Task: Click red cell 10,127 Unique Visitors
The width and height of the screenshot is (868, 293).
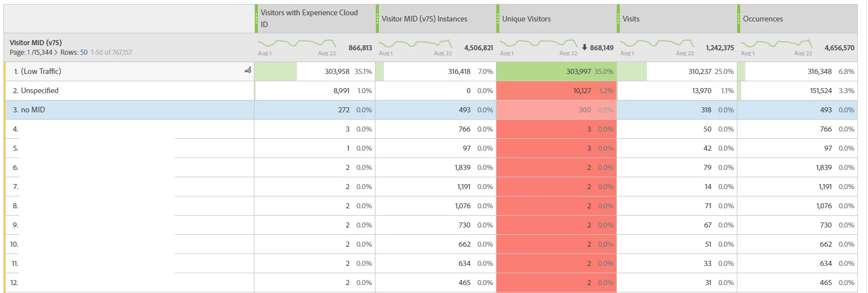Action: [x=556, y=91]
